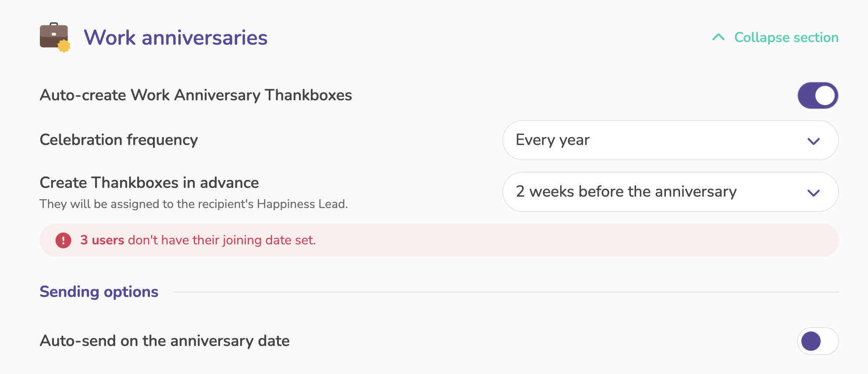
Task: Click the Happiness Lead description text
Action: coord(194,204)
